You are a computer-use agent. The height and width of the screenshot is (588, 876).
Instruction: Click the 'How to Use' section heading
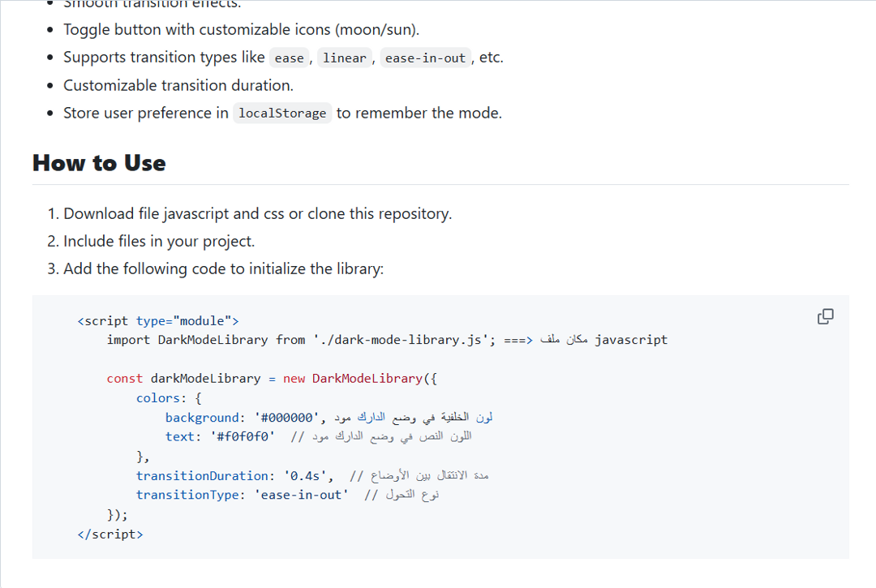coord(99,163)
